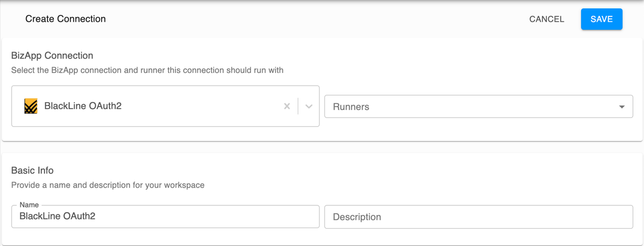644x246 pixels.
Task: Click the SAVE button
Action: click(601, 19)
